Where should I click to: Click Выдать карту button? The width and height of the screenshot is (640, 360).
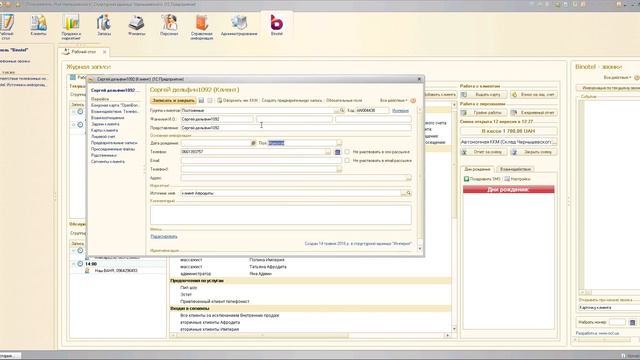[x=484, y=95]
